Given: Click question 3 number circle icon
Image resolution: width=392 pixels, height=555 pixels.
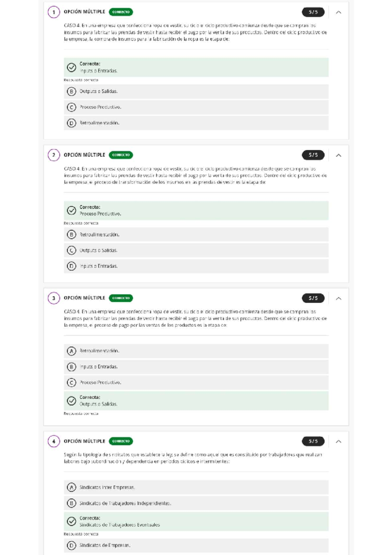Looking at the screenshot, I should point(54,298).
